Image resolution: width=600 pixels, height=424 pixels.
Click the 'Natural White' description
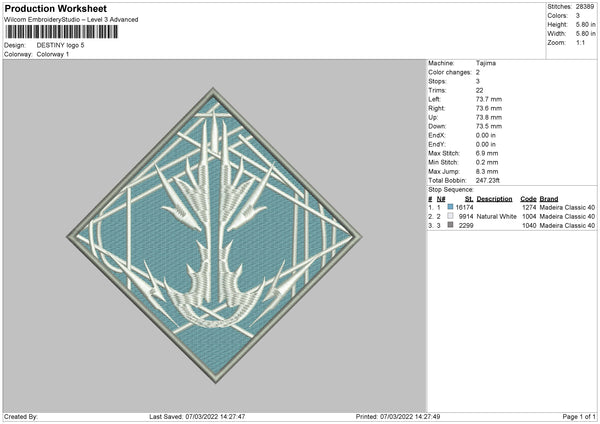497,217
